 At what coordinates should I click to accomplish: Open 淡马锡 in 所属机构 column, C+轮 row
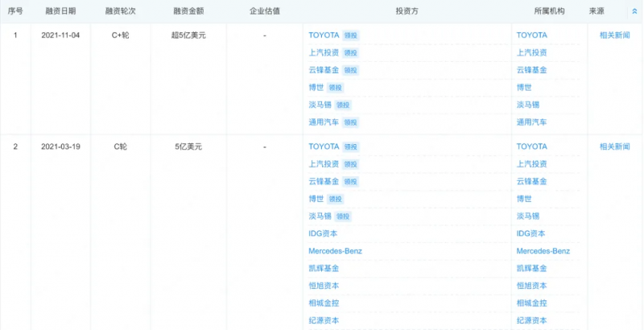[x=528, y=105]
